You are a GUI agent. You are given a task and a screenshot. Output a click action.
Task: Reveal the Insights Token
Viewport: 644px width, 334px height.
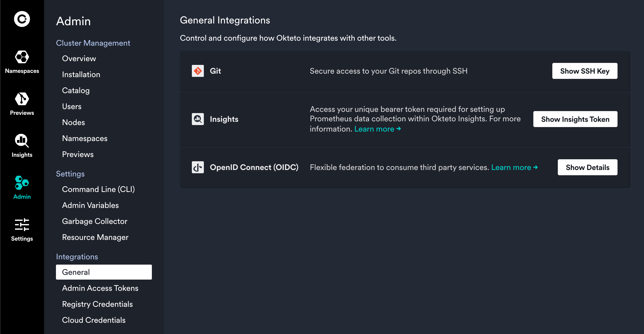coord(575,119)
